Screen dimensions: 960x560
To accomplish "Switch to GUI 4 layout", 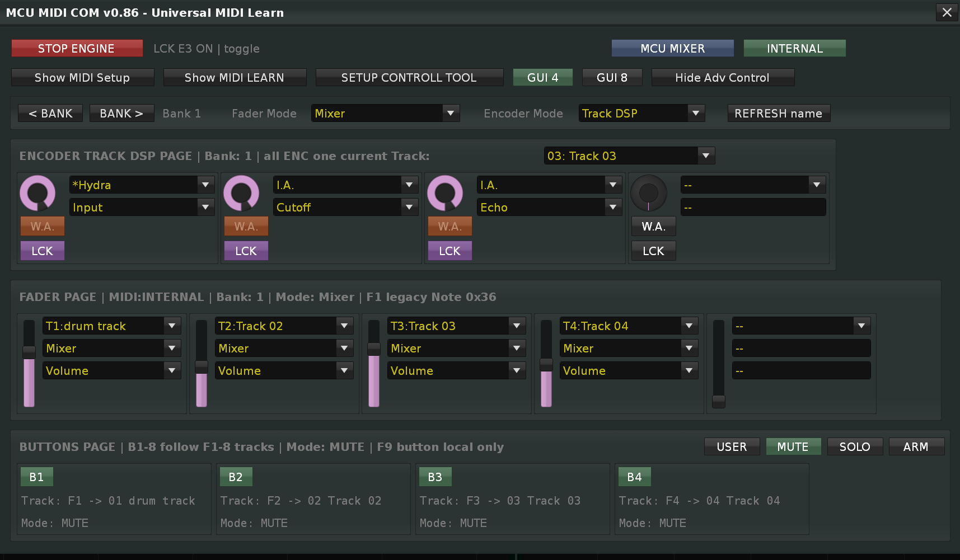I will (543, 78).
